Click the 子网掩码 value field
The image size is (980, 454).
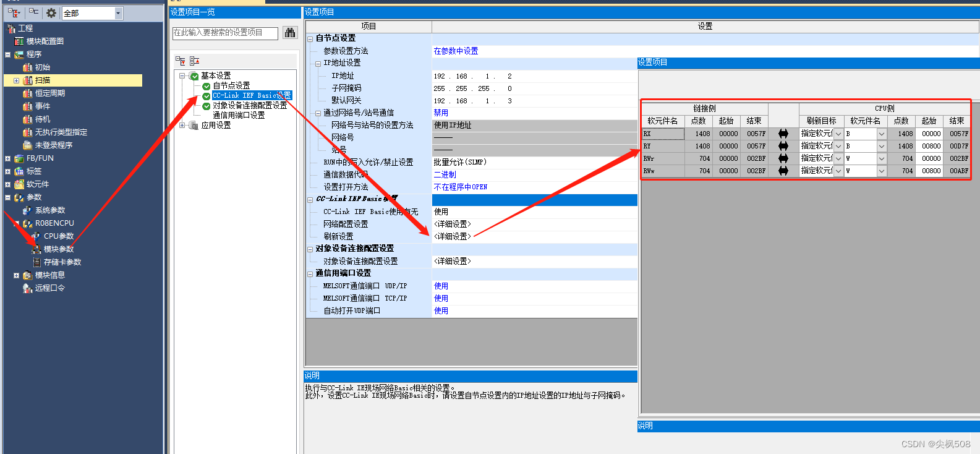534,88
